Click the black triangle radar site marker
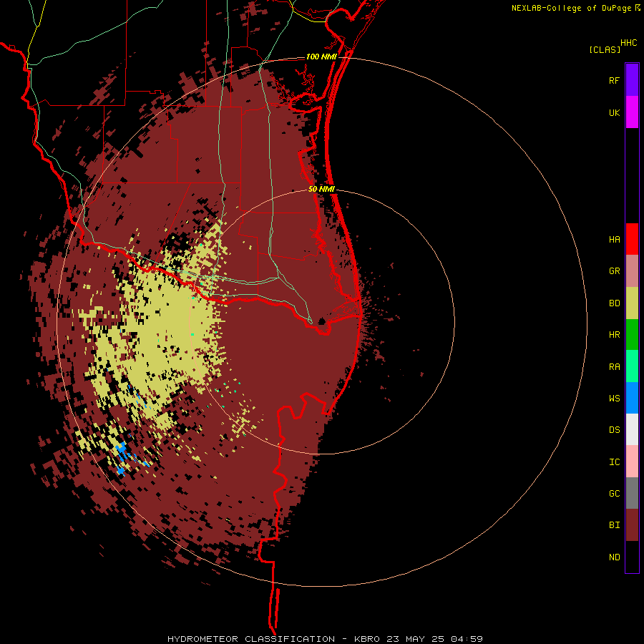644x644 pixels. (x=322, y=321)
